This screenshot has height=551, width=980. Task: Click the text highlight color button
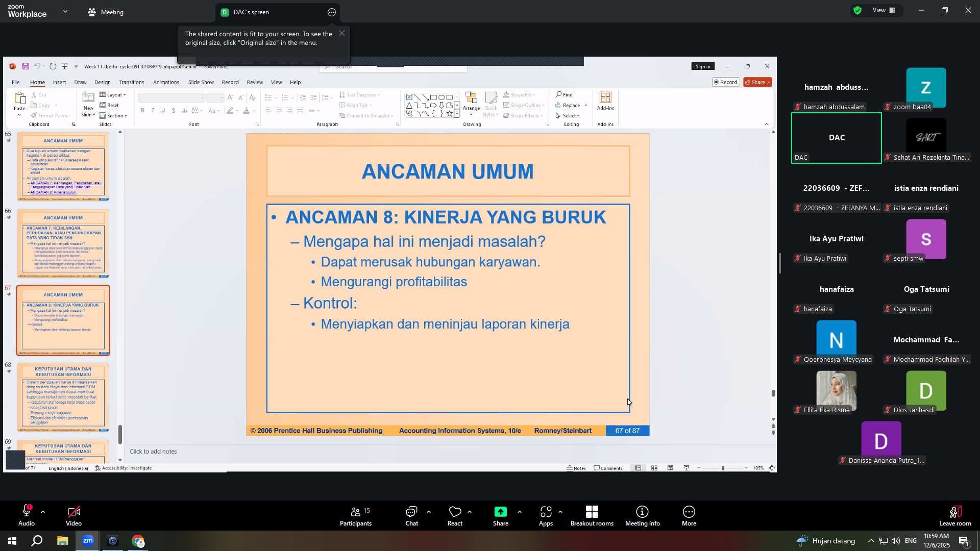coord(231,111)
